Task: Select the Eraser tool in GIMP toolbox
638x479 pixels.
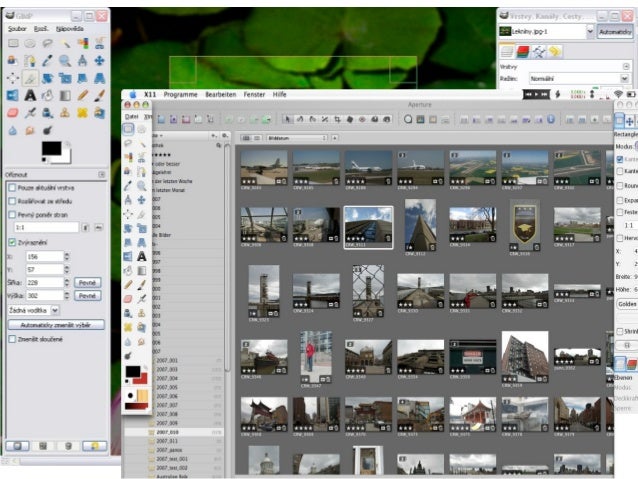Action: click(13, 111)
